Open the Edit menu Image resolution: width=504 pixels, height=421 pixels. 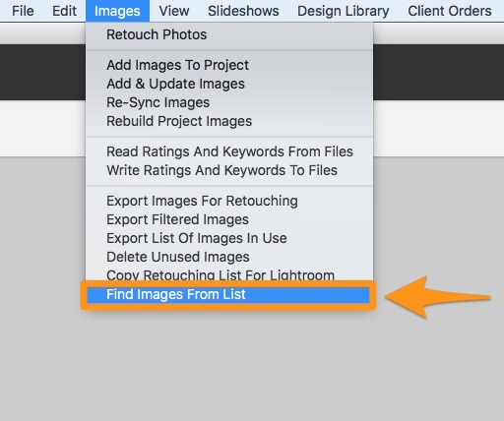tap(64, 11)
